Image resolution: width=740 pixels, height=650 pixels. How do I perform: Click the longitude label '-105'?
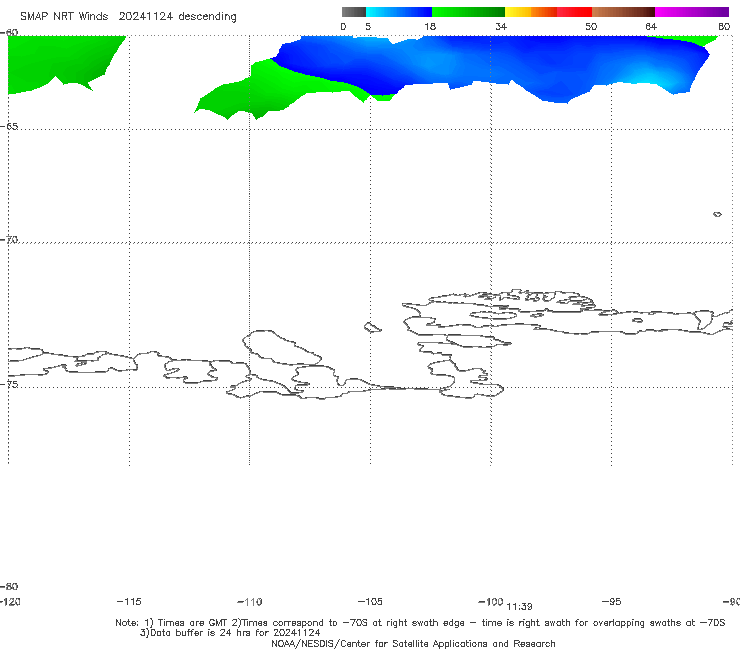[370, 601]
